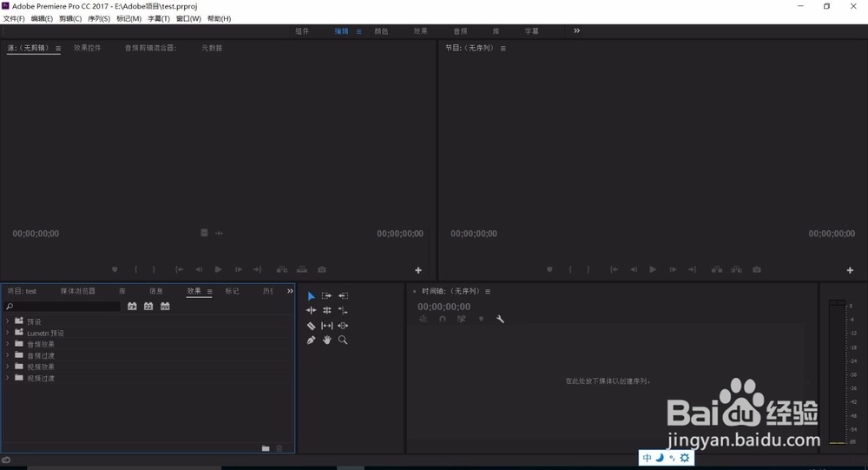The image size is (868, 470).
Task: Expand the 音频过渡 folder
Action: pos(7,355)
